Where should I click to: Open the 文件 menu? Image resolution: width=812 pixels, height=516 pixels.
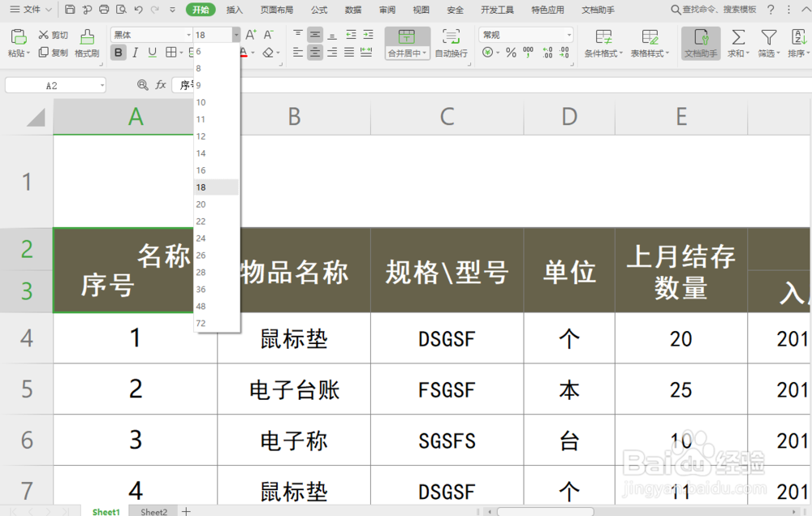pyautogui.click(x=31, y=10)
